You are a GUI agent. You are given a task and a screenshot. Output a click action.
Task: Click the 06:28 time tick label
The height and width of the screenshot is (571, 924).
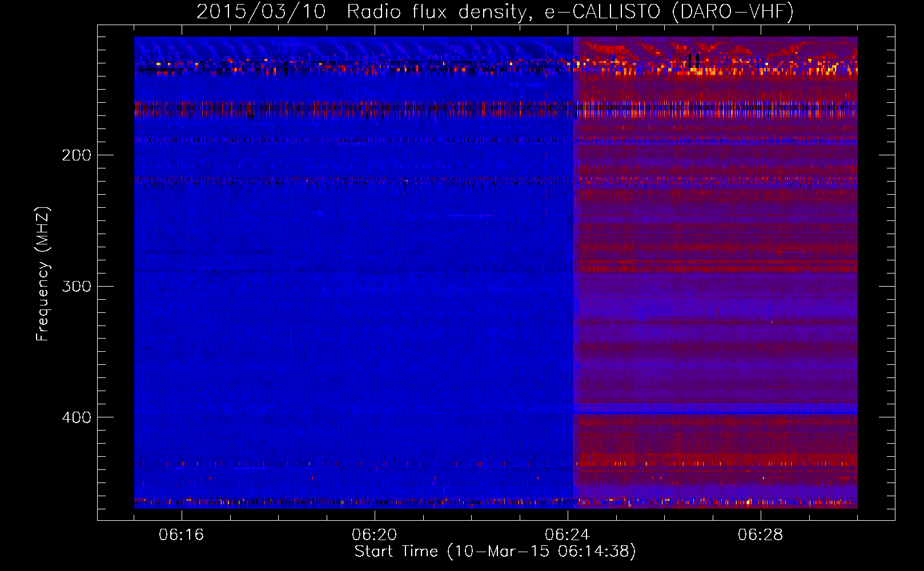click(761, 535)
